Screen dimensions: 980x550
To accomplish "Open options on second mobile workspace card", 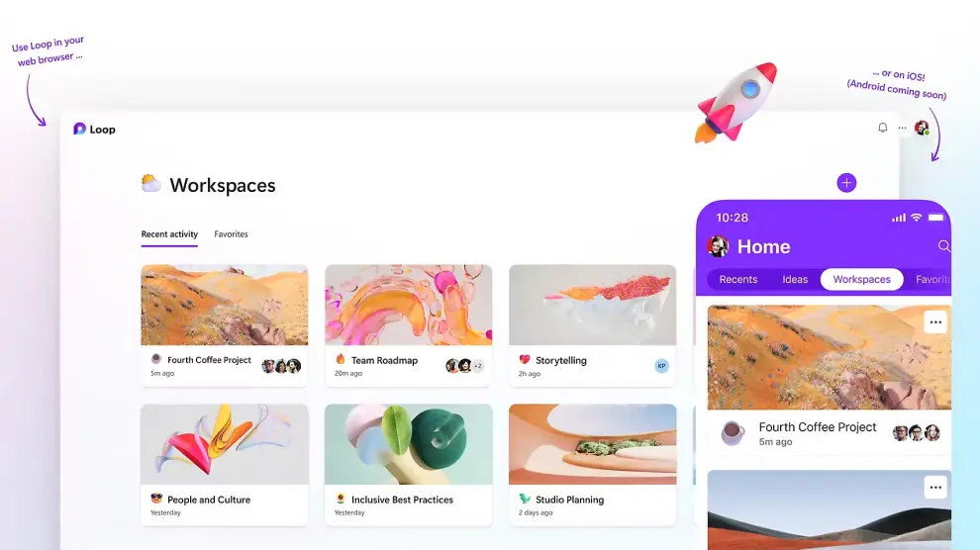I will click(x=935, y=488).
